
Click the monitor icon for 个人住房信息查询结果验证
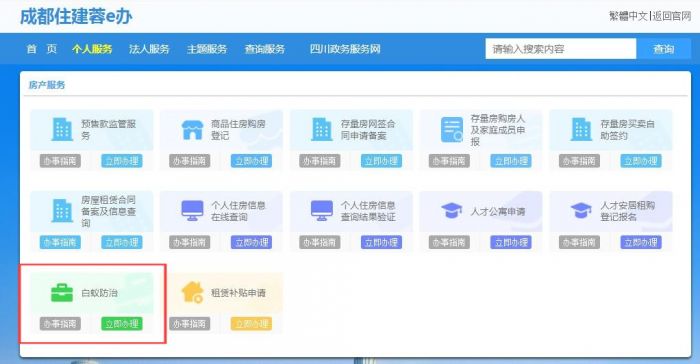tap(322, 210)
